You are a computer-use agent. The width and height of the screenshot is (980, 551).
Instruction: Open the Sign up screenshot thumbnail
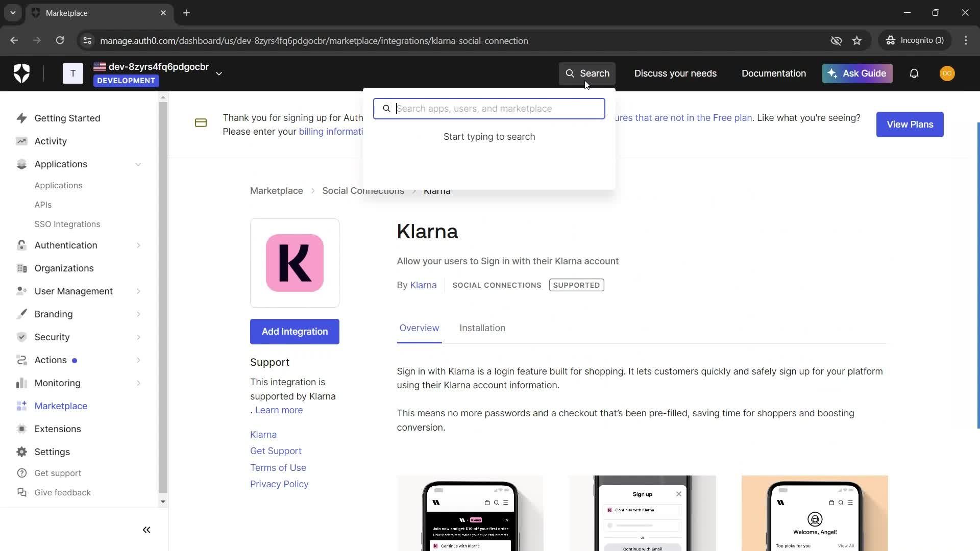pos(642,513)
